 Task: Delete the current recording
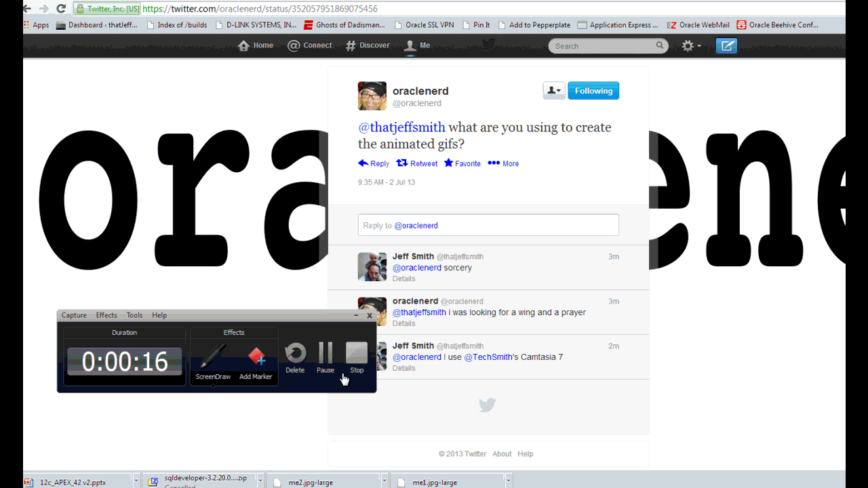coord(295,357)
